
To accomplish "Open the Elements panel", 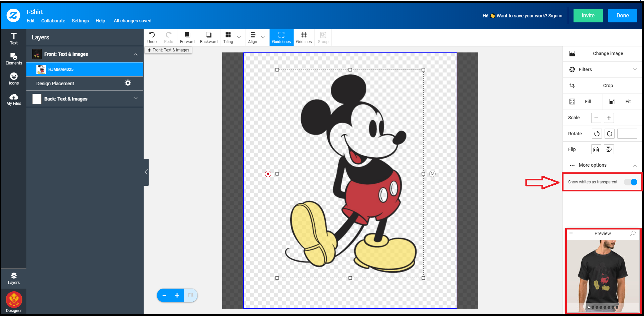I will pos(14,59).
